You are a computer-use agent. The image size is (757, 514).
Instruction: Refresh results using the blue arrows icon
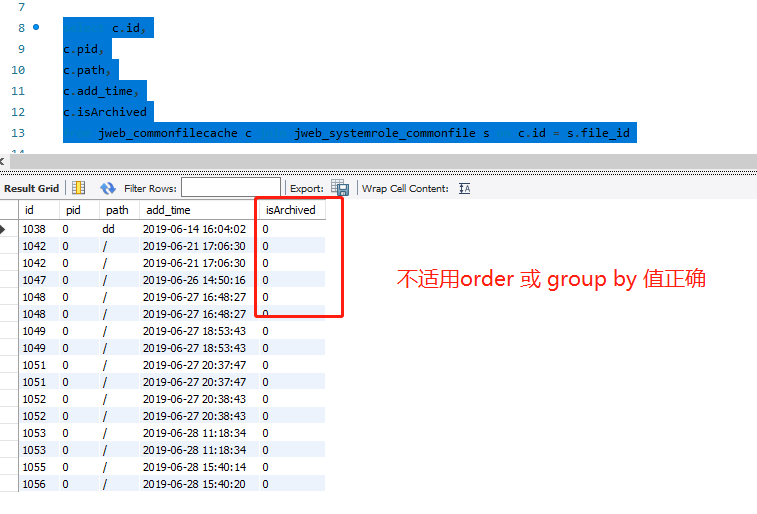click(x=108, y=188)
